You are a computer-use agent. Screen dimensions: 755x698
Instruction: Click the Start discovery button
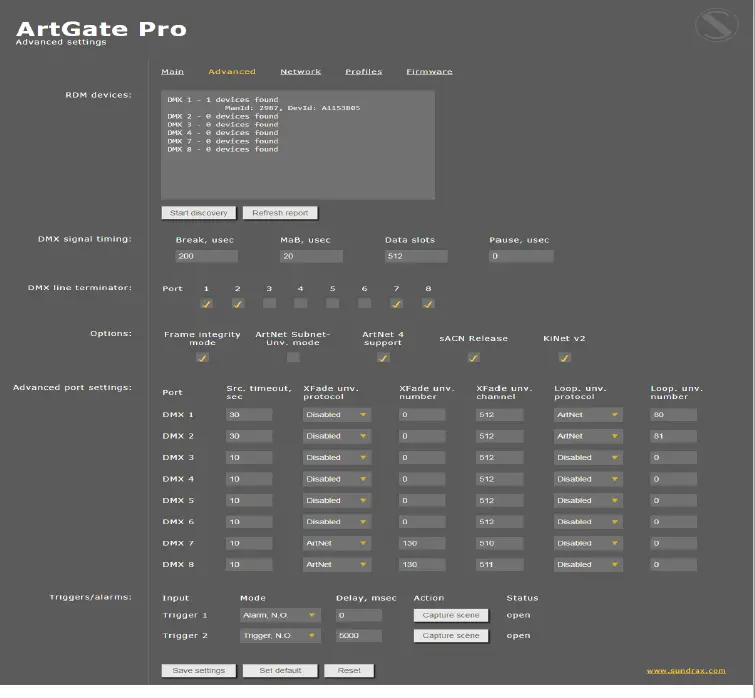[x=198, y=213]
